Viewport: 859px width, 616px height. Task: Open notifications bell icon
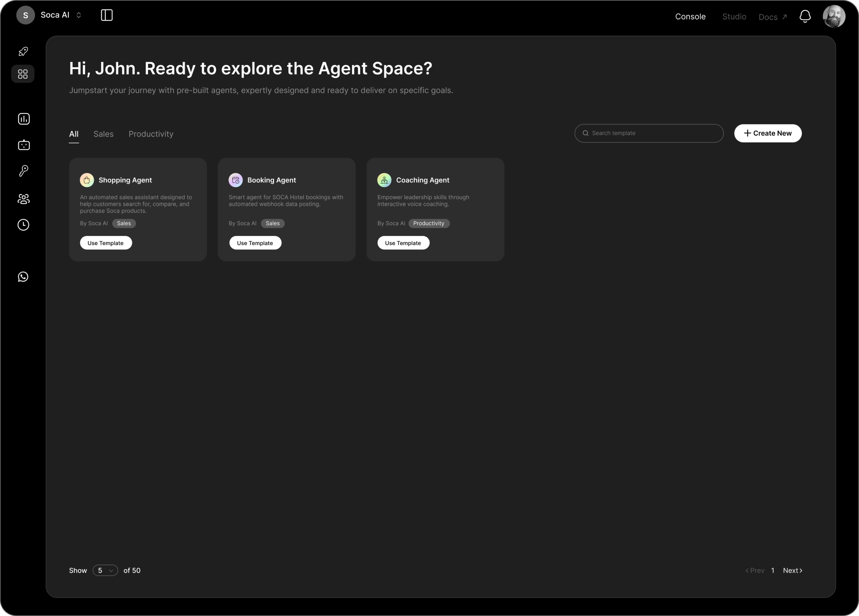[x=805, y=17]
